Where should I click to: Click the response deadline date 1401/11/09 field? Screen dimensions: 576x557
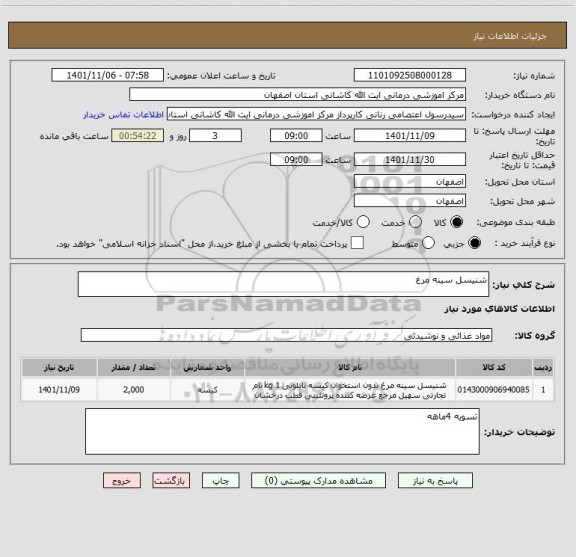tap(410, 136)
